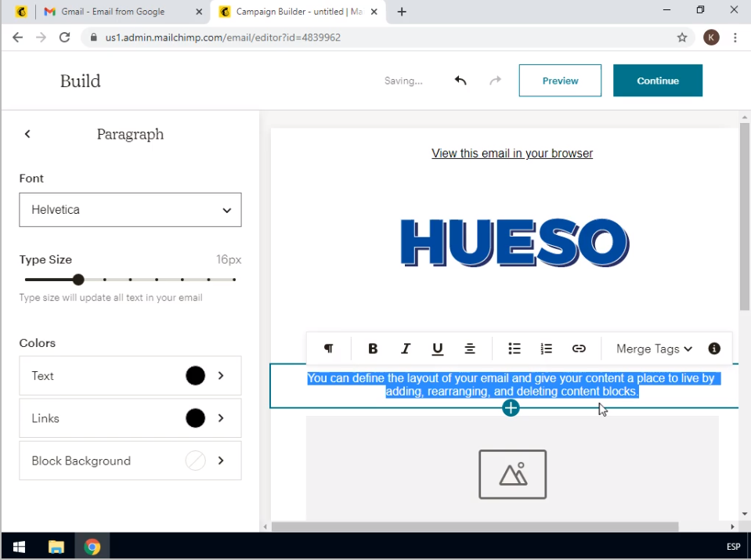Click the horizontal scrollbar at bottom

[475, 526]
